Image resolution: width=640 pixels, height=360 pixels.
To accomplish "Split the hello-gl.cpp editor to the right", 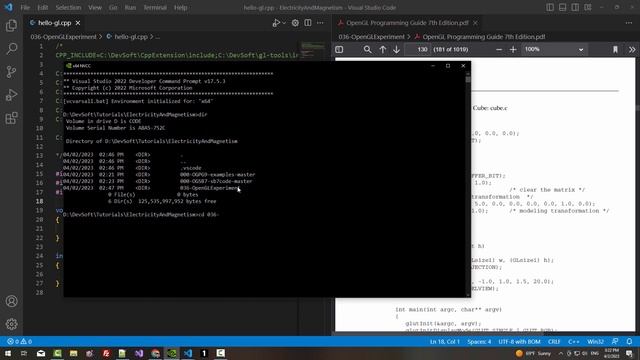I will coord(308,23).
